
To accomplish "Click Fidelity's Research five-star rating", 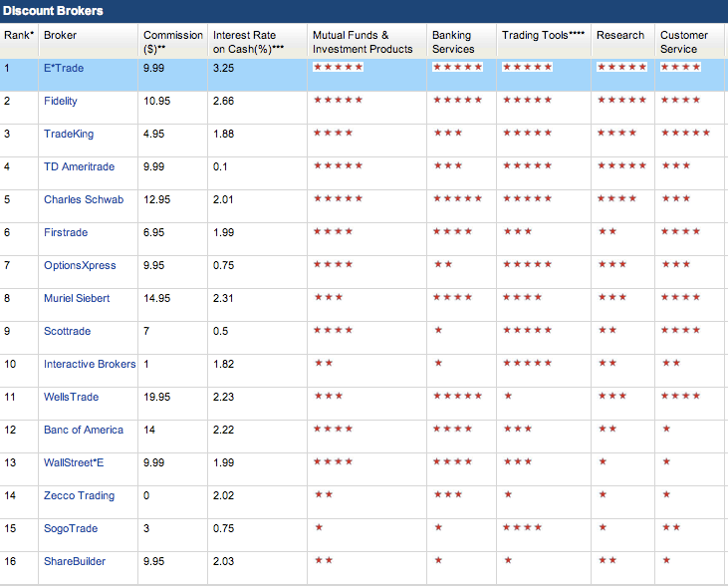I will [x=621, y=100].
